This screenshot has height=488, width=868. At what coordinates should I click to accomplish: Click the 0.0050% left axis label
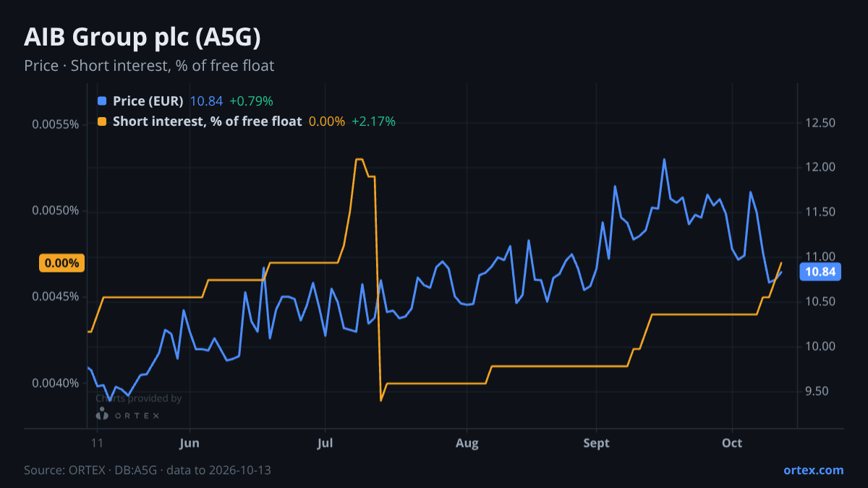55,211
